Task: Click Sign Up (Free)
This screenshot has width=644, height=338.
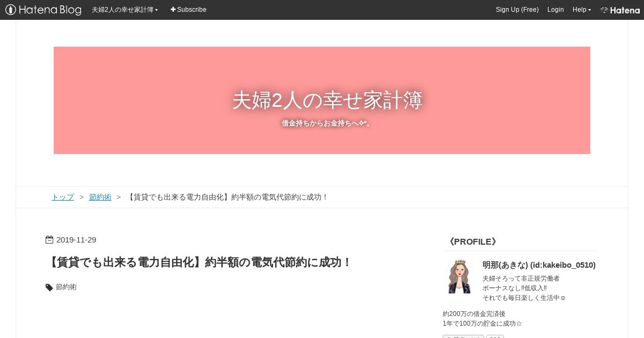Action: (517, 10)
